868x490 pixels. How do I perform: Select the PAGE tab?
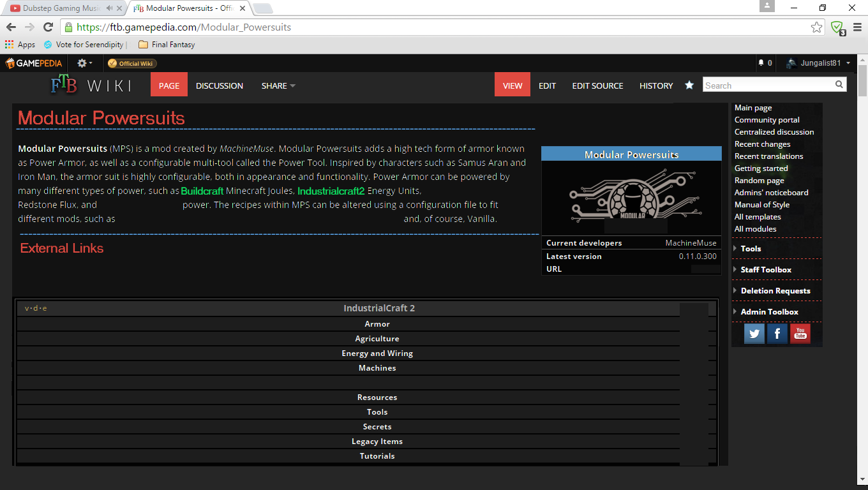point(169,85)
